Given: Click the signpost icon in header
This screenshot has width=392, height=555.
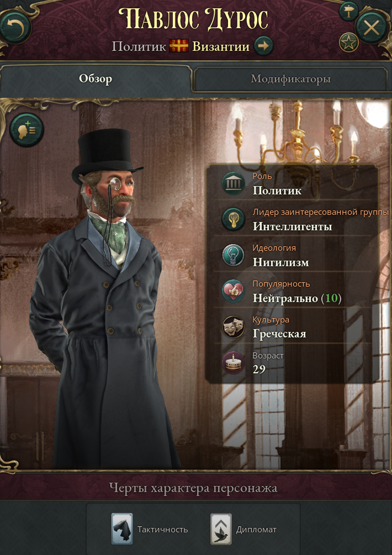Looking at the screenshot, I should 348,12.
